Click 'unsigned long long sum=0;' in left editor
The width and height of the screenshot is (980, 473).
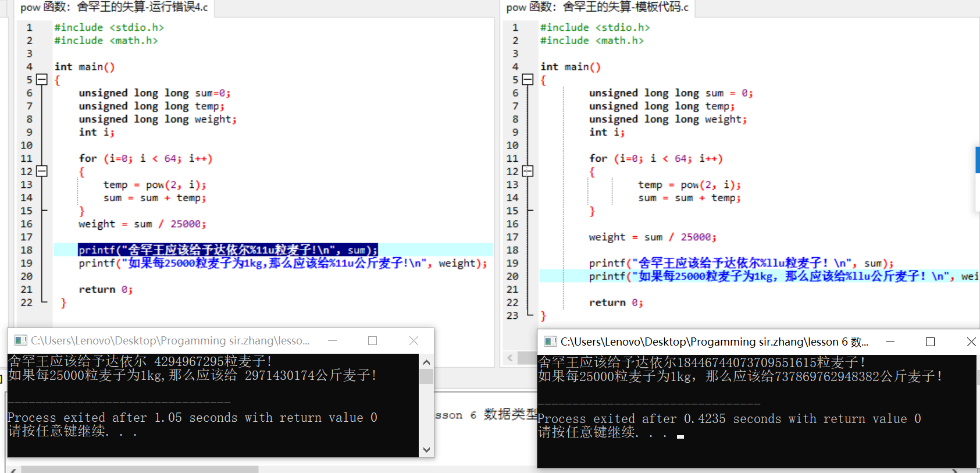click(x=155, y=93)
